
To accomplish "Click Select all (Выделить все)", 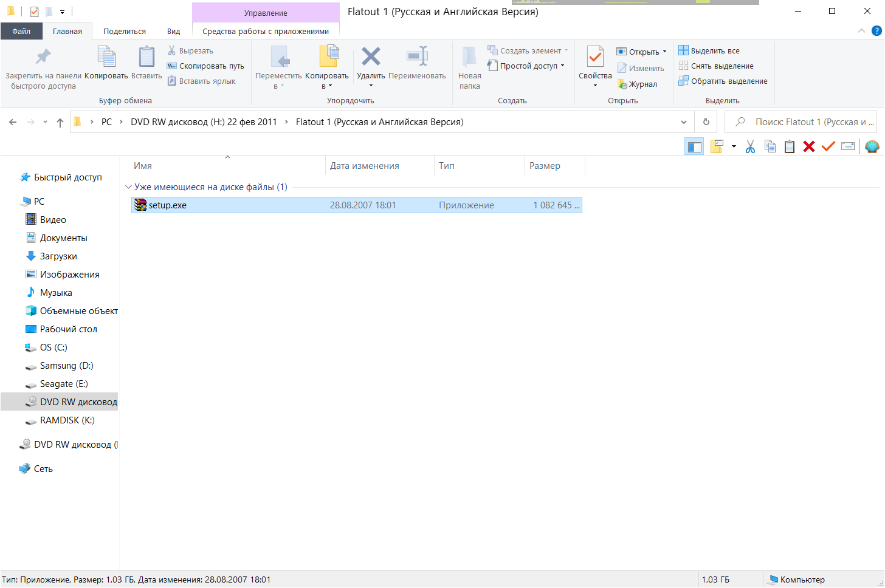I will (x=709, y=50).
